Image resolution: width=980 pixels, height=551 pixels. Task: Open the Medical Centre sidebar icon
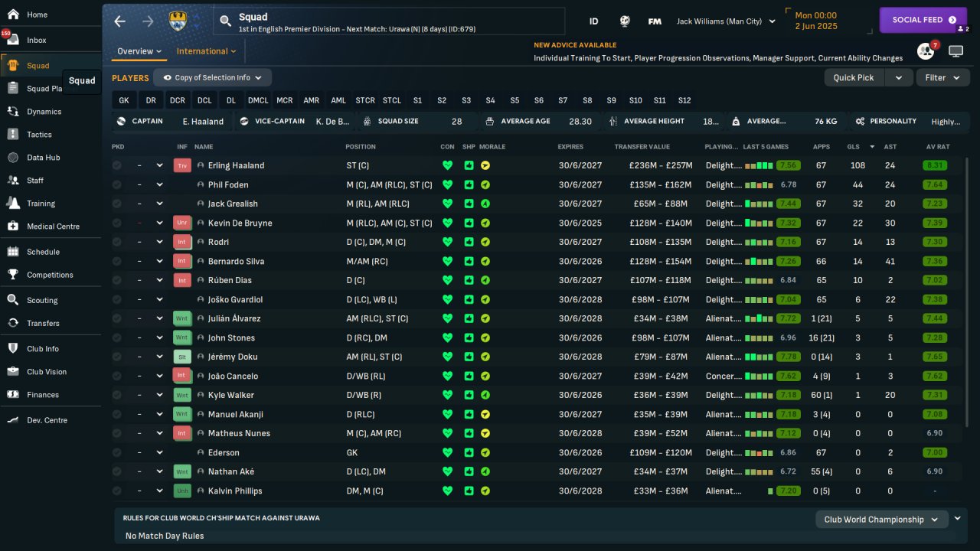tap(13, 226)
